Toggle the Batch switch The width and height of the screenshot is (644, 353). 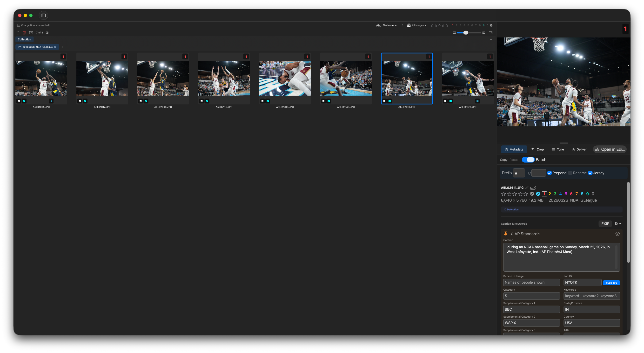click(528, 160)
